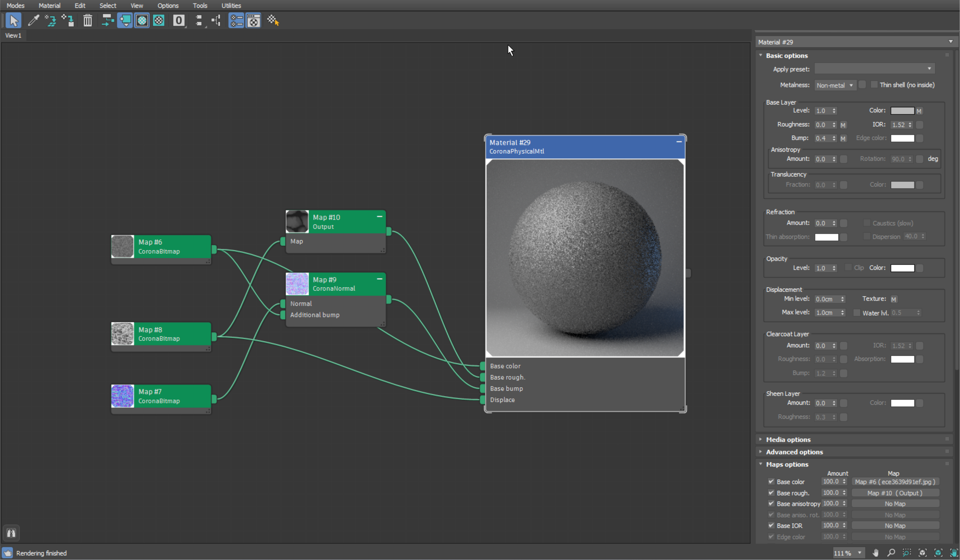Select the Layout All vertical toolbar icon

(x=216, y=20)
